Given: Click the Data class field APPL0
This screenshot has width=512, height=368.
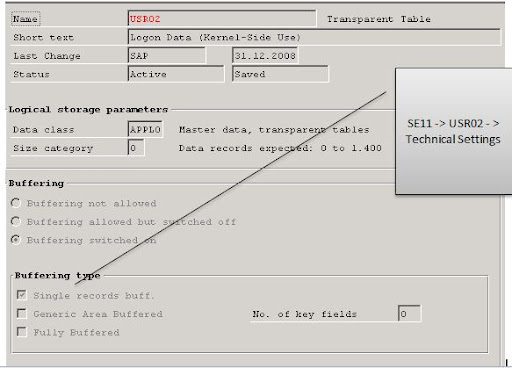Looking at the screenshot, I should tap(145, 129).
